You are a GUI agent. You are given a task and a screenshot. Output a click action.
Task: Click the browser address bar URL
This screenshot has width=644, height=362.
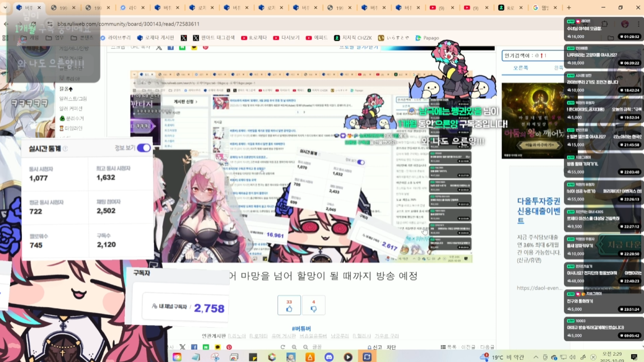[128, 24]
